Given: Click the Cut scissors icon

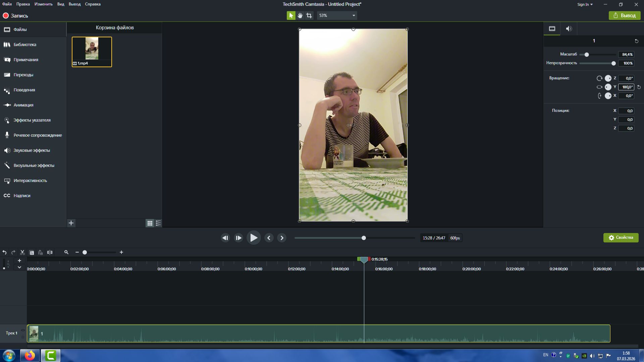Looking at the screenshot, I should (22, 253).
